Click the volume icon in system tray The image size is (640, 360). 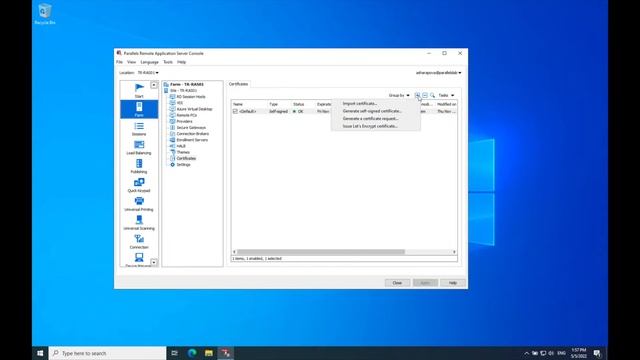(x=551, y=353)
